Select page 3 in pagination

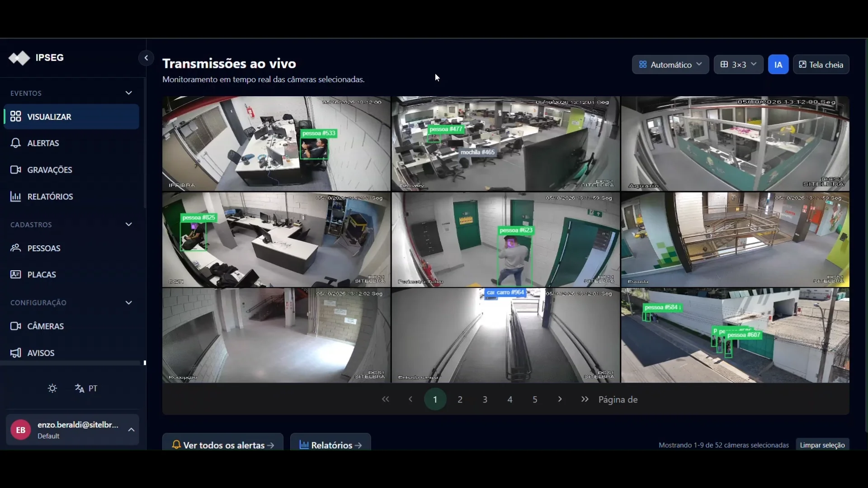[x=485, y=399]
